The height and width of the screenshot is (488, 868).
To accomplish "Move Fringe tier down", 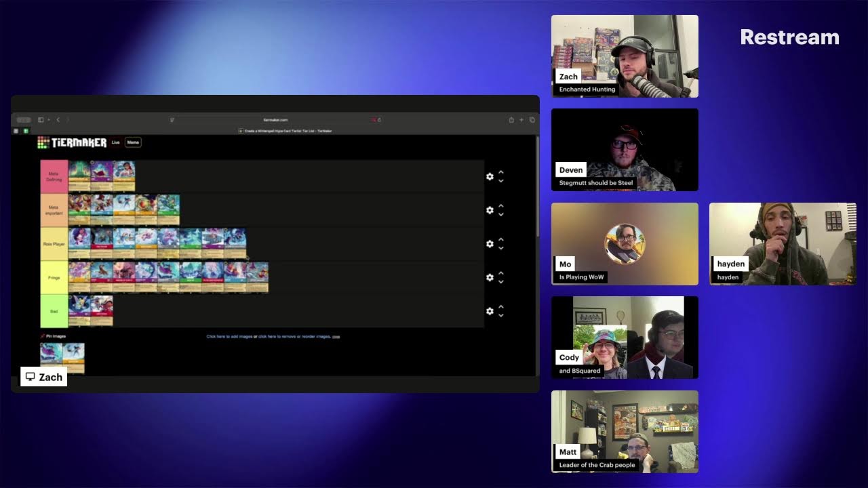I will [x=501, y=282].
